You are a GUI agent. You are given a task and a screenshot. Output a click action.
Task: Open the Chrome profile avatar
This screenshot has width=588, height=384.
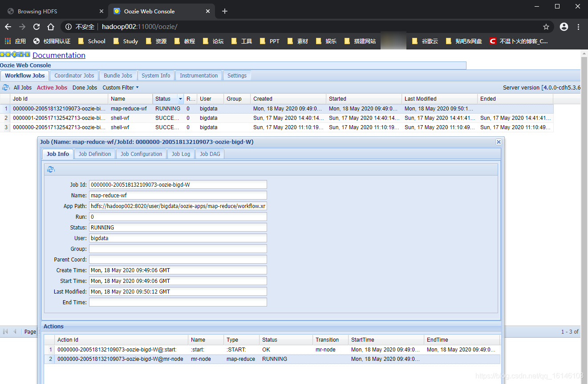point(564,27)
